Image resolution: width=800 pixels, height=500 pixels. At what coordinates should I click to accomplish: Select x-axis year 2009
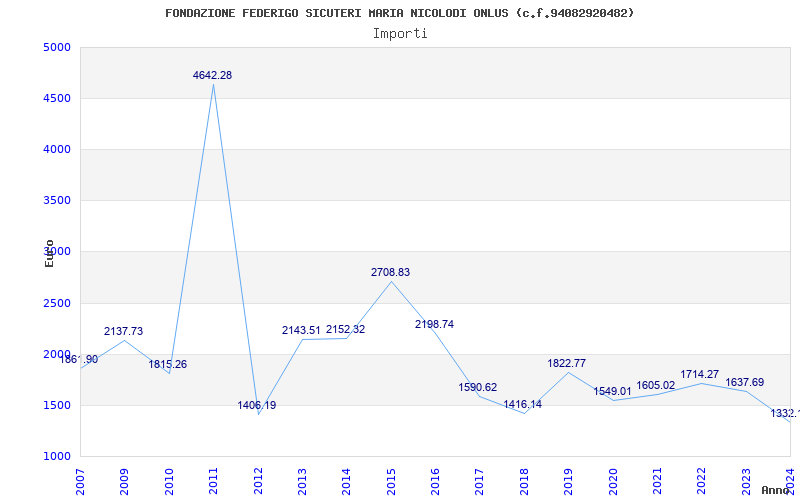pos(124,481)
